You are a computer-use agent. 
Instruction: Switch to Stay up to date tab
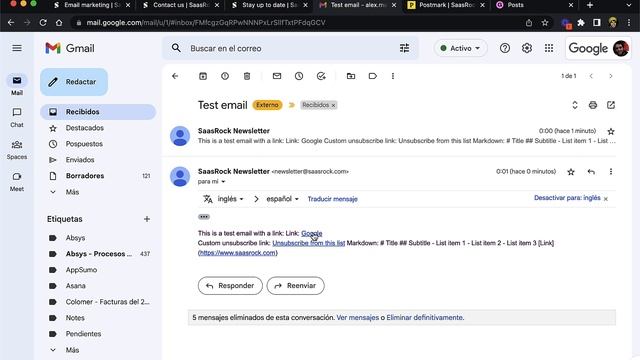269,5
